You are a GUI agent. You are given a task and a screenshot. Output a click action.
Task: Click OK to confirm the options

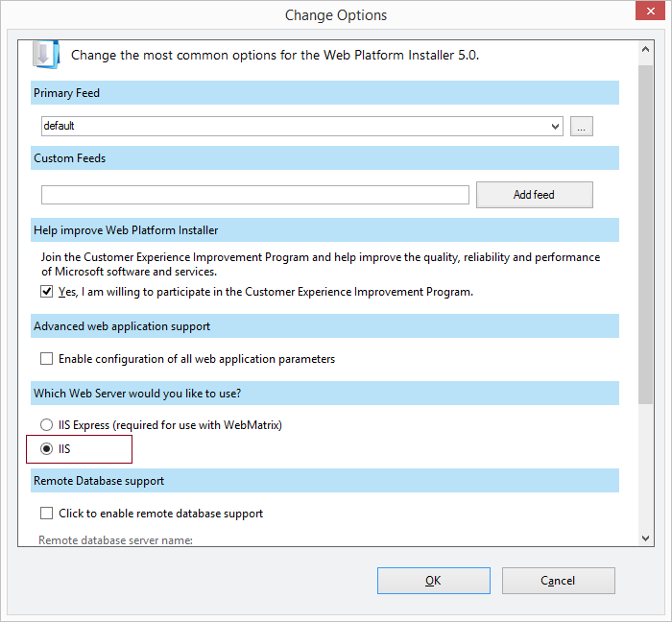(x=434, y=581)
